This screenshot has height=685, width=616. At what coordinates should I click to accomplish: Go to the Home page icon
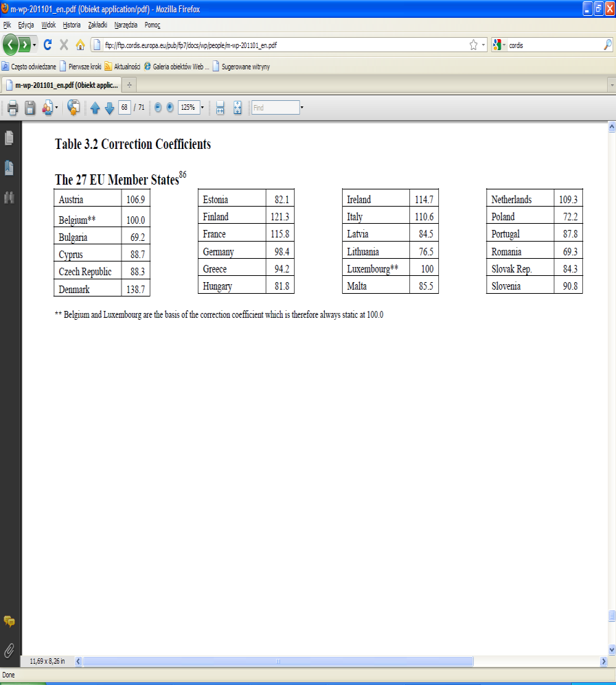pyautogui.click(x=80, y=45)
